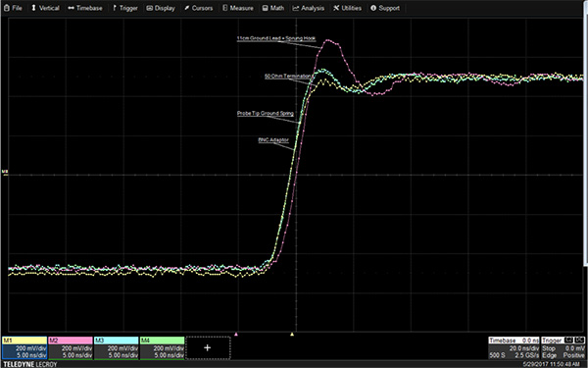Viewport: 588px width, 368px height.
Task: Click the cyan M3 color label
Action: (117, 341)
